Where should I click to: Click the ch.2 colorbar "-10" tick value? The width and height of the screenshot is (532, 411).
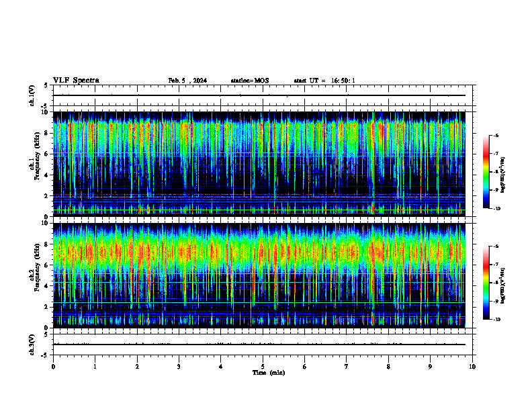point(496,320)
